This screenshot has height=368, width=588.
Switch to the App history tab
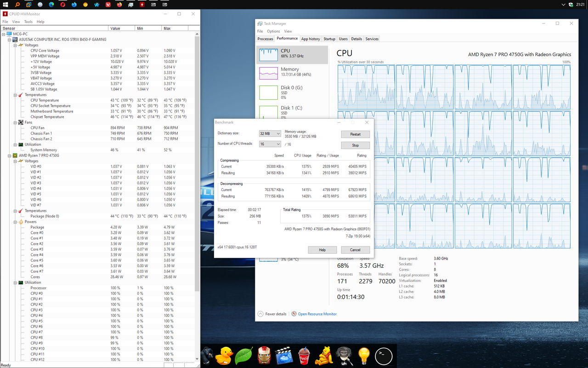tap(311, 39)
